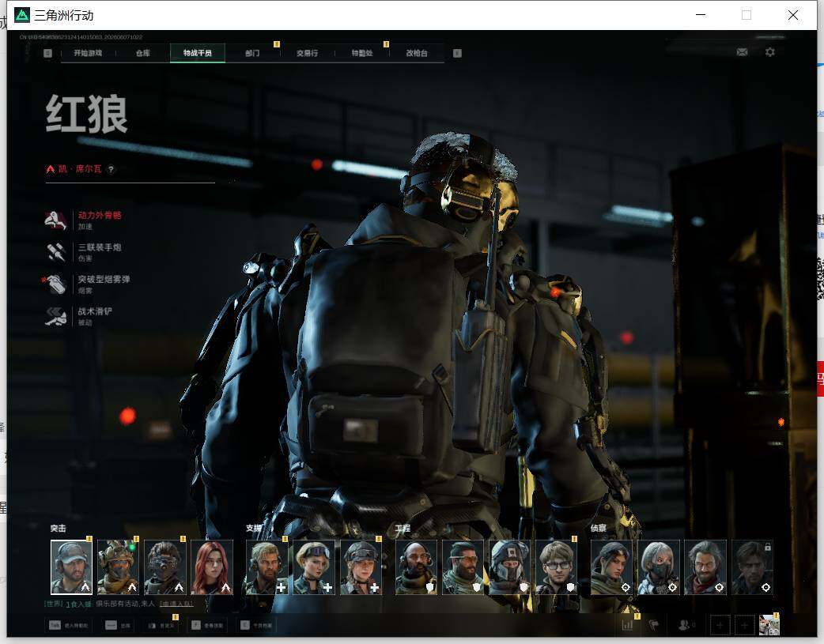Viewport: 824px width, 644px height.
Task: Select the silver-haired masked 侦察 operator
Action: [x=659, y=567]
